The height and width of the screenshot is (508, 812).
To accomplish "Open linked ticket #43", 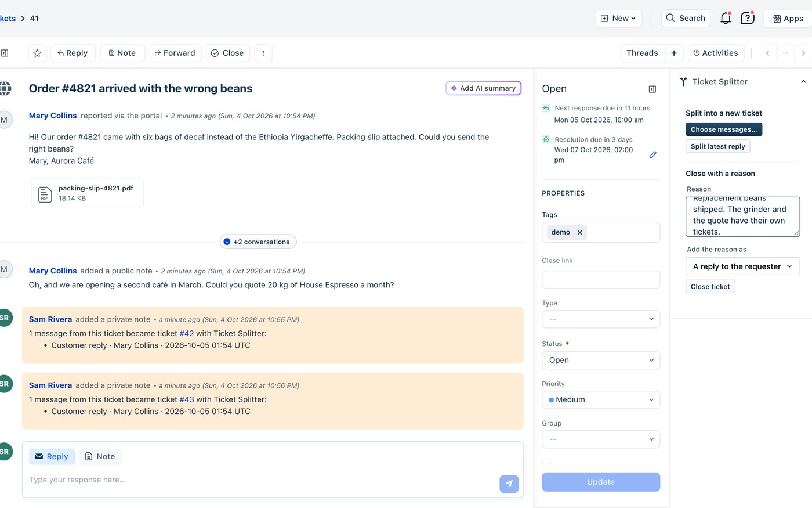I will 187,399.
